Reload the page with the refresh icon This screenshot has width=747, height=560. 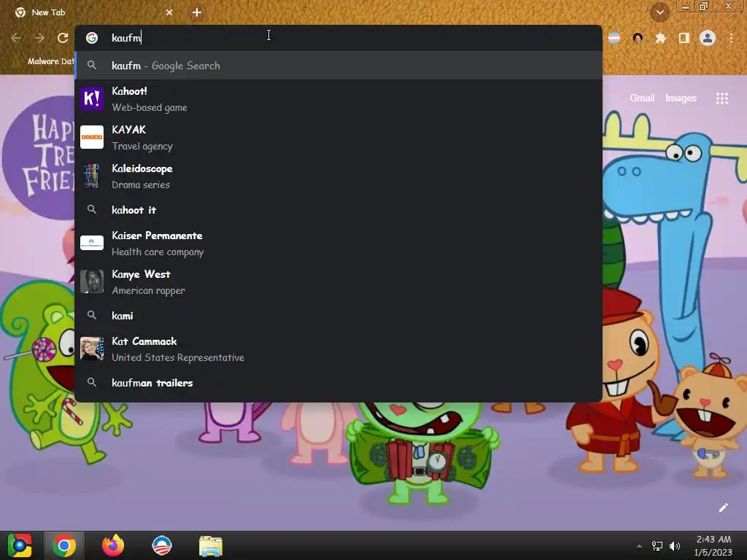pos(63,38)
